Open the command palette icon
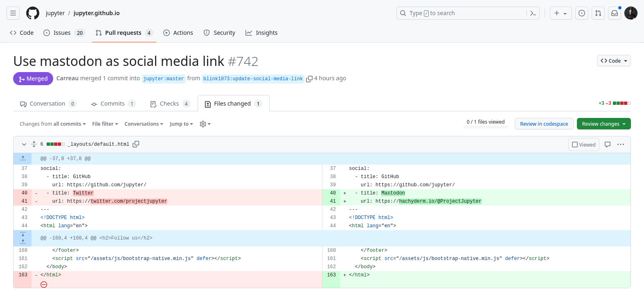Screen dimensions: 644x294 [533, 13]
